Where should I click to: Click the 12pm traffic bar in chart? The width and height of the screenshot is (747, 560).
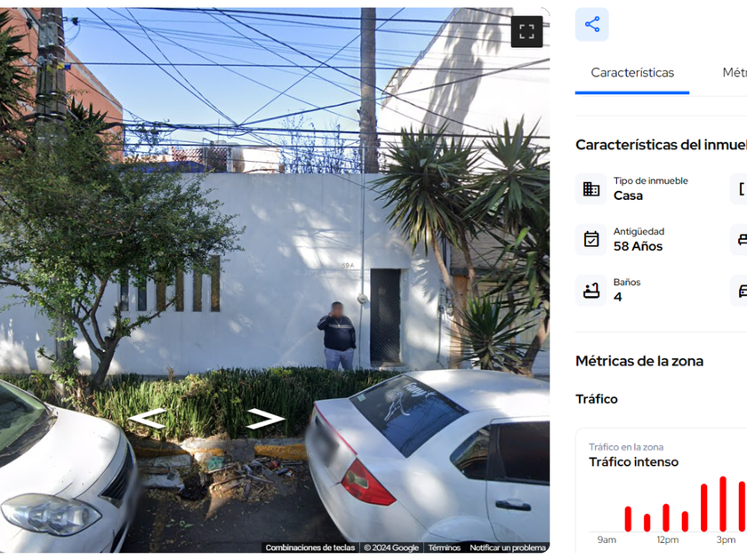point(666,517)
